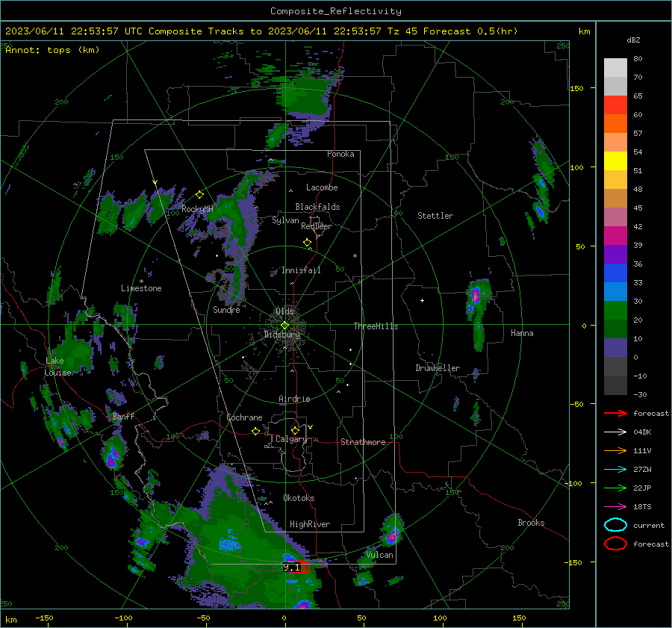Click the yellow diamond marker beside RockyMH
This screenshot has width=672, height=628.
pos(199,195)
